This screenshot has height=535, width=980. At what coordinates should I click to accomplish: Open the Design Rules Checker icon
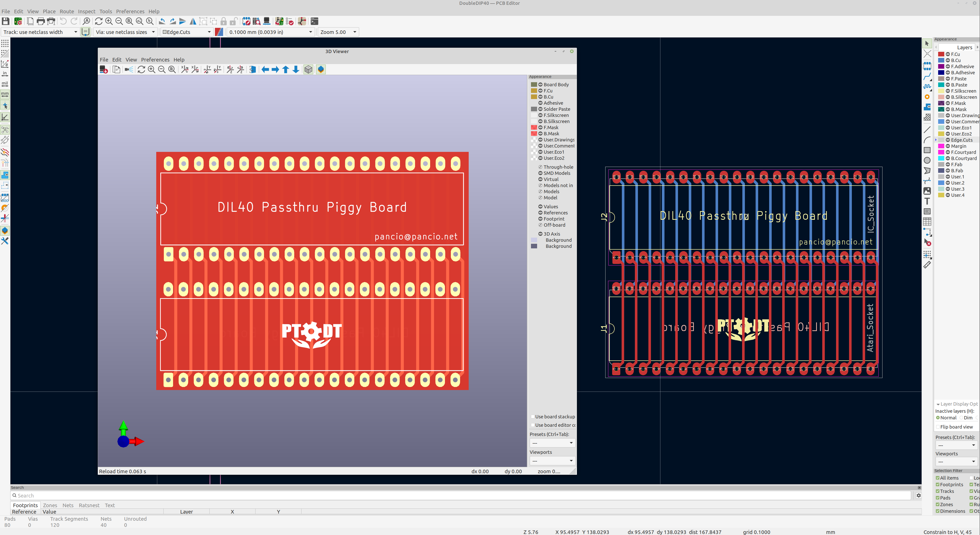289,21
